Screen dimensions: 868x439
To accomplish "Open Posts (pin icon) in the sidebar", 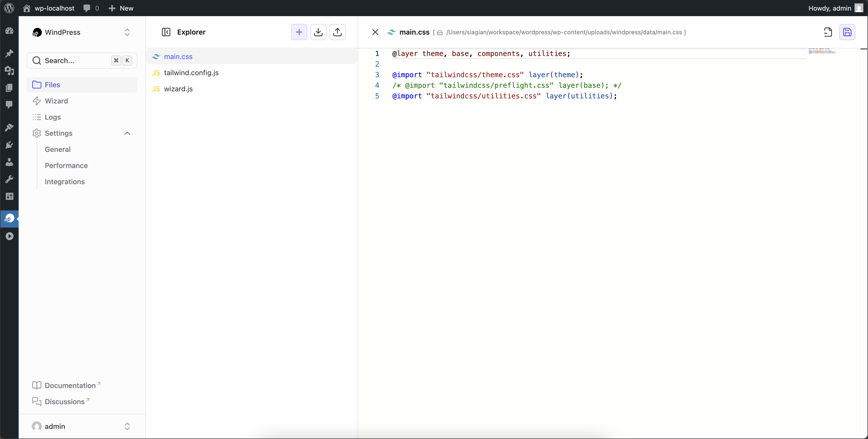I will coord(9,53).
